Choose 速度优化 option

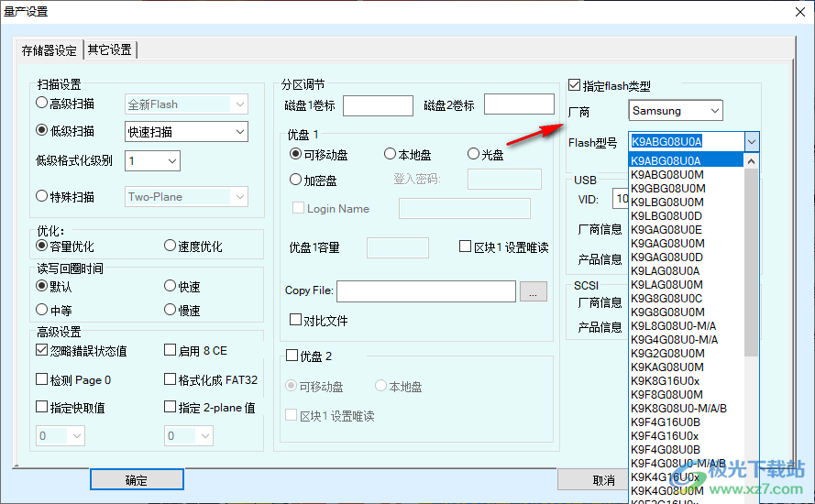[170, 246]
